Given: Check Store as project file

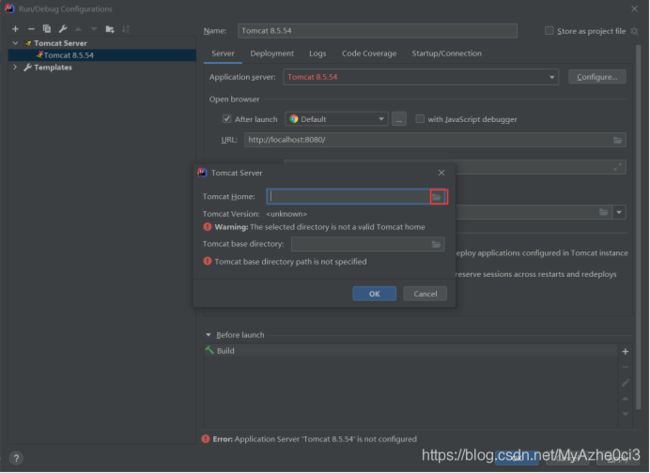Looking at the screenshot, I should (549, 31).
